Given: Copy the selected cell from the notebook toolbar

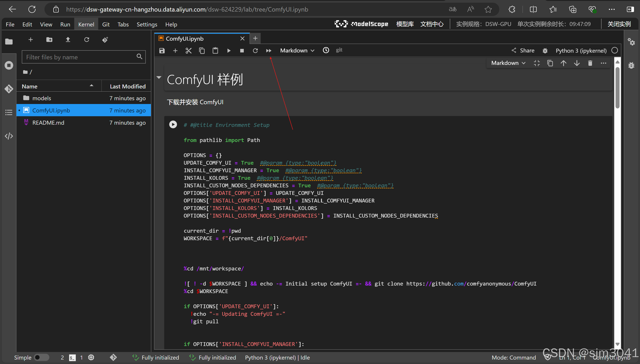Looking at the screenshot, I should pos(202,51).
